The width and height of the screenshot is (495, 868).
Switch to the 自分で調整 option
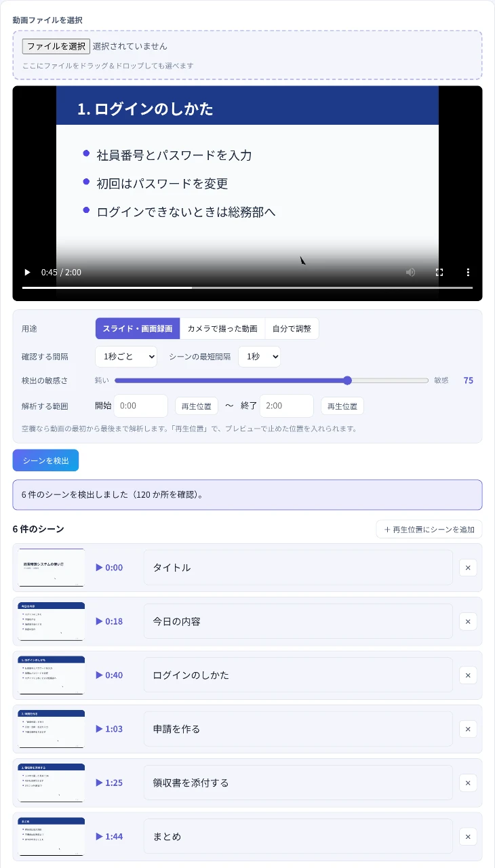pyautogui.click(x=292, y=328)
